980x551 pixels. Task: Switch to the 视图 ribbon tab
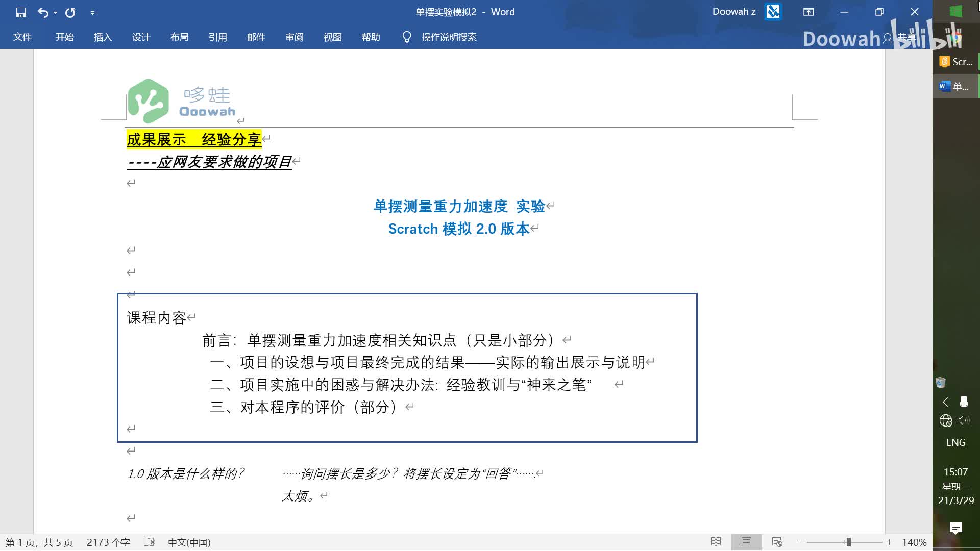333,37
